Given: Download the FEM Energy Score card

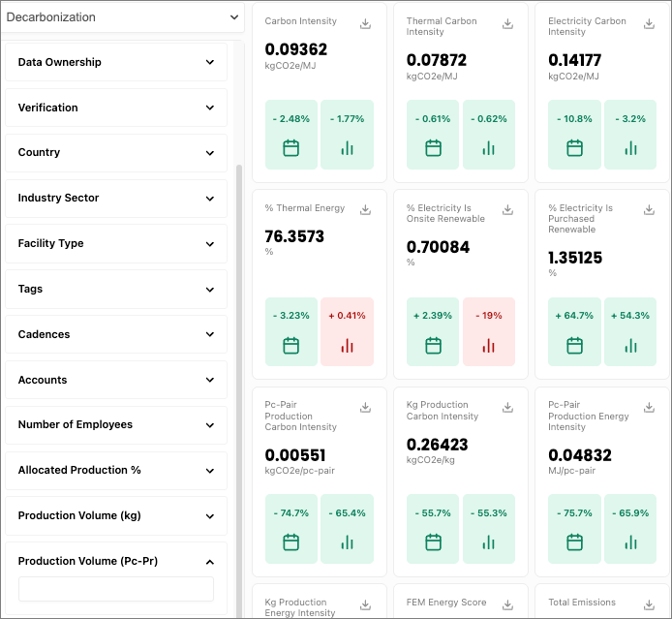Looking at the screenshot, I should 507,604.
